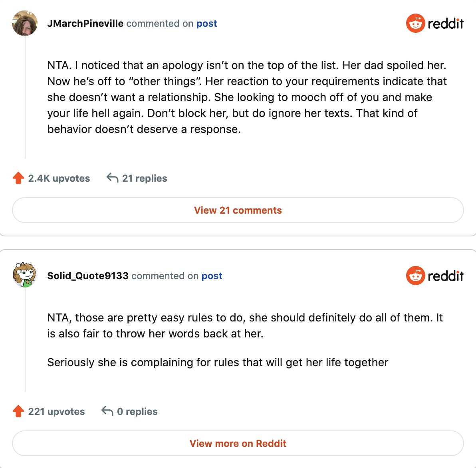Open the JMarchPineville username link
This screenshot has height=468, width=476.
[85, 24]
